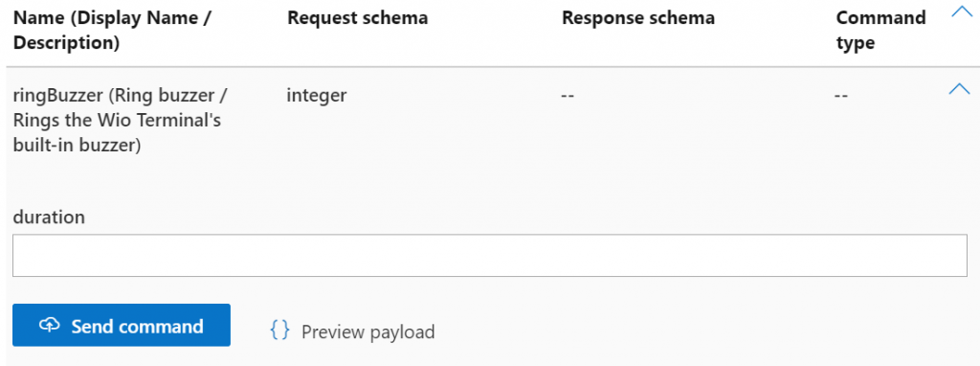Click the cloud upload icon
Screen dimensions: 980x366
pos(50,325)
